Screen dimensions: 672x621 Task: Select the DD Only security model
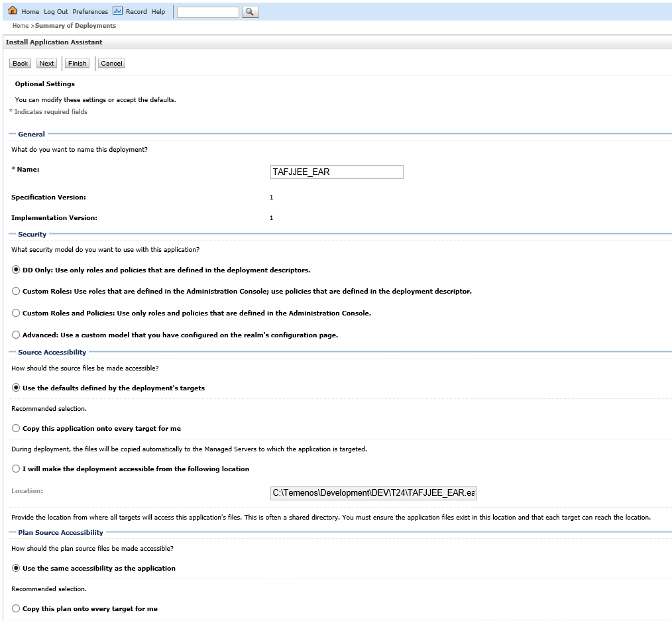coord(17,270)
